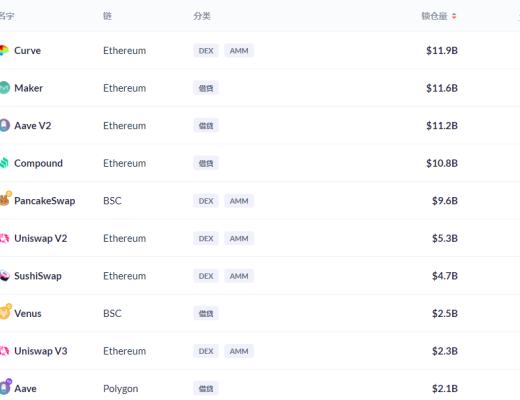
Task: Click Ethereum chain in Compound row
Action: coord(125,163)
